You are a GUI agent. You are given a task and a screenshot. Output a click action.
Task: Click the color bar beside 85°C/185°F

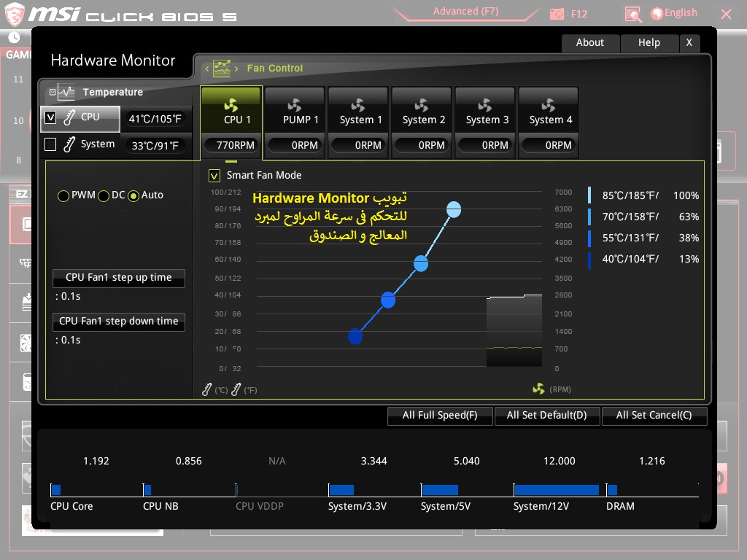pos(589,195)
